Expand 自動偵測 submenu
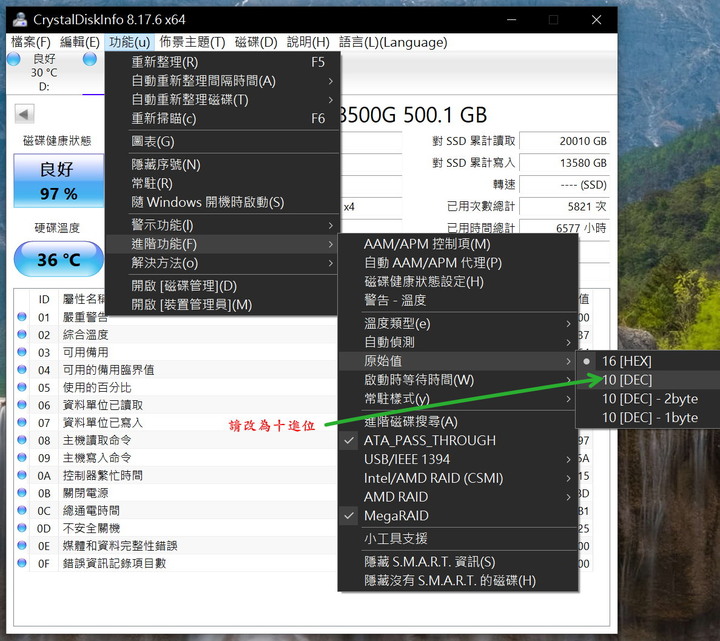Image resolution: width=720 pixels, height=641 pixels. pos(458,343)
